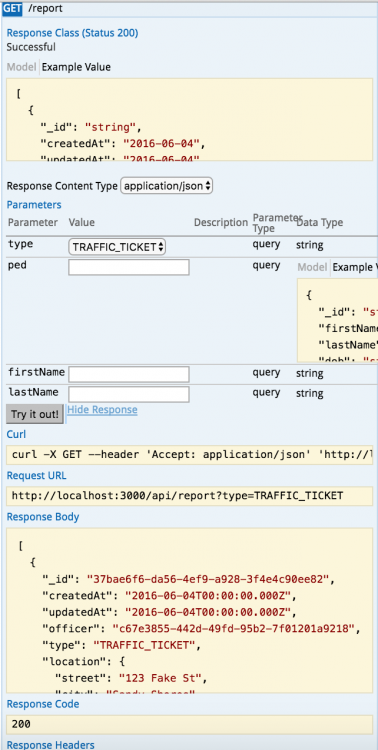Click the Response Code 200 value
378x750 pixels.
(21, 724)
